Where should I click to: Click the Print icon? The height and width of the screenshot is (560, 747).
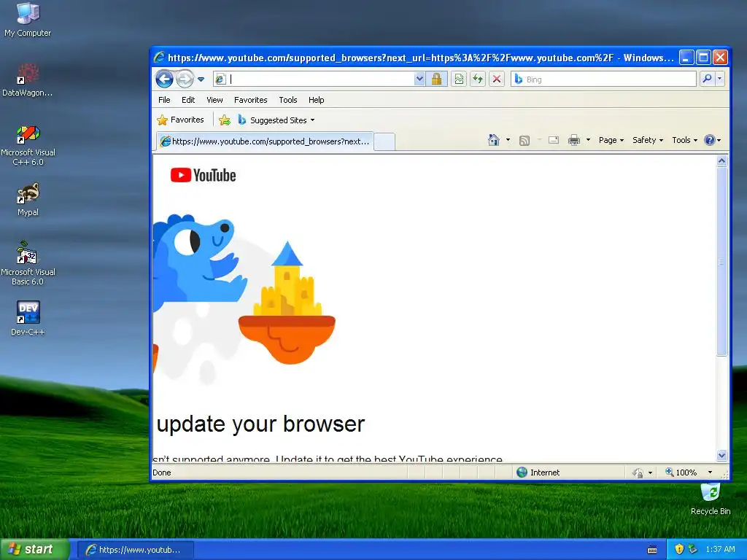(x=574, y=140)
